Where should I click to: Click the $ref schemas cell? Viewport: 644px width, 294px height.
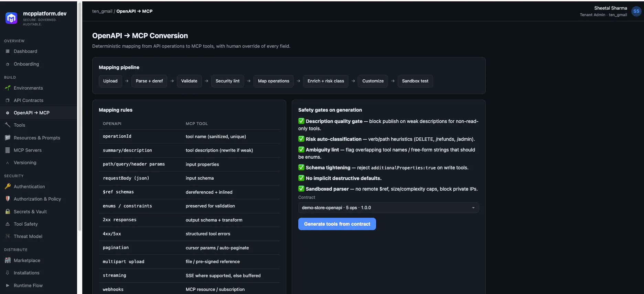(x=118, y=192)
